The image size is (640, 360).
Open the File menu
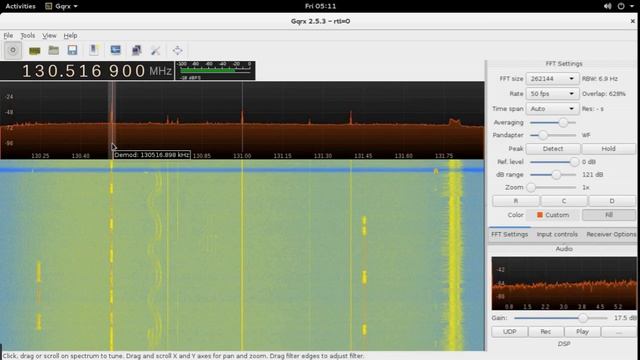8,36
